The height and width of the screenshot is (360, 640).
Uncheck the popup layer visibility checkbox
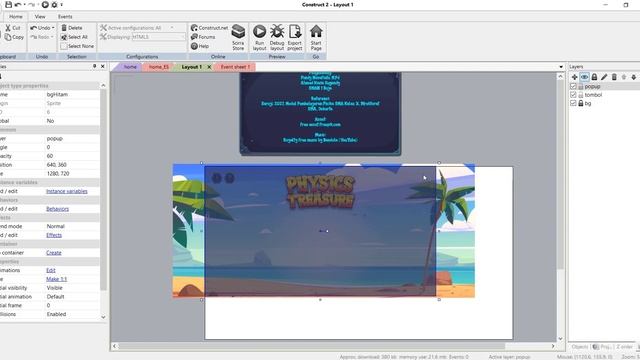tap(573, 86)
